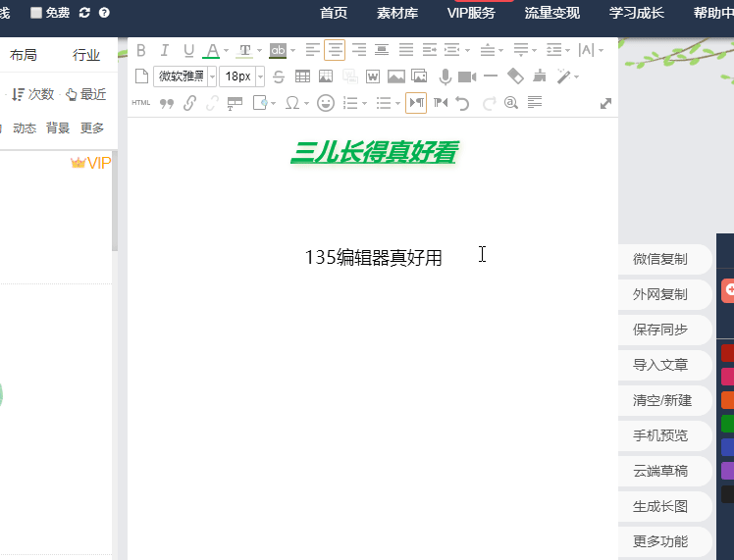Toggle center alignment button
This screenshot has width=734, height=560.
coord(335,50)
